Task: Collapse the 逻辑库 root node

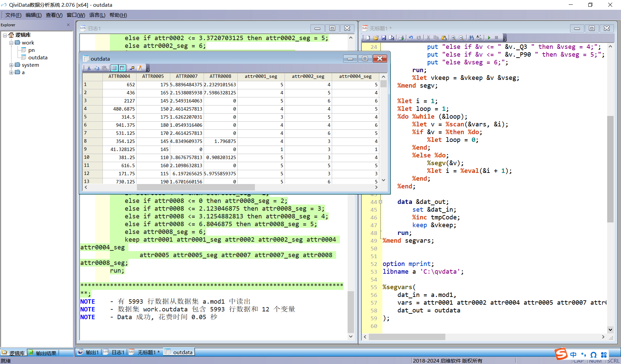Action: [x=5, y=35]
